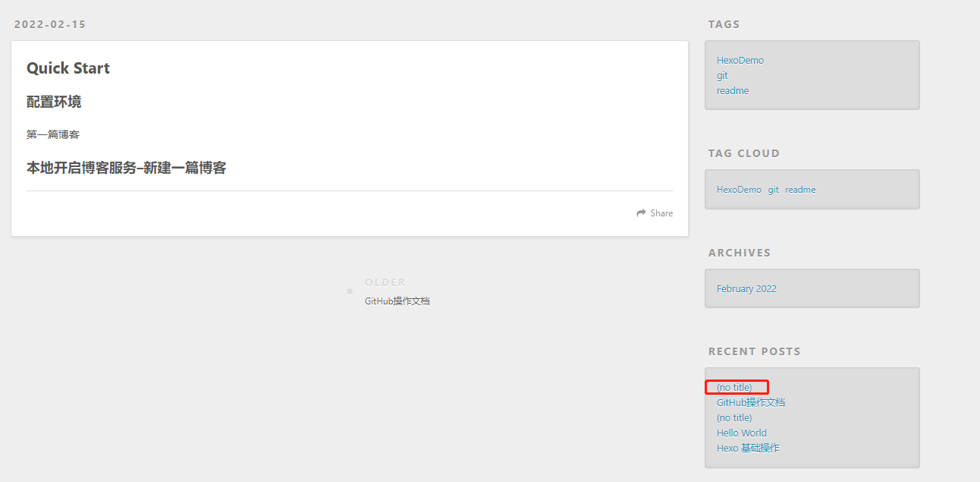Open the (no title) post above Hello World

pos(734,418)
